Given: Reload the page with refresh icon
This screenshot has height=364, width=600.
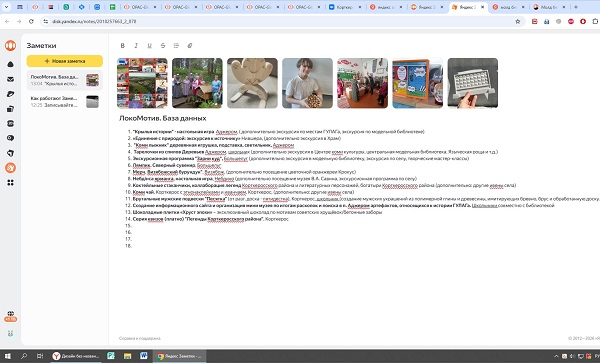Looking at the screenshot, I should (31, 21).
